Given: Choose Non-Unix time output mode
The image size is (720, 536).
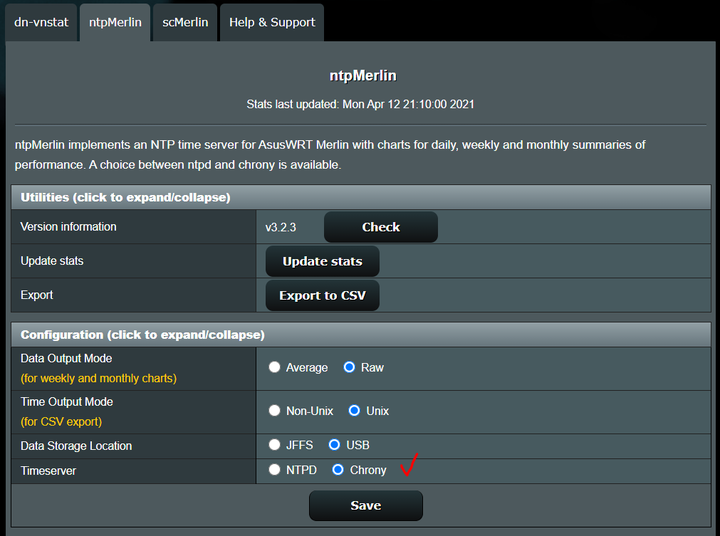Looking at the screenshot, I should 275,410.
